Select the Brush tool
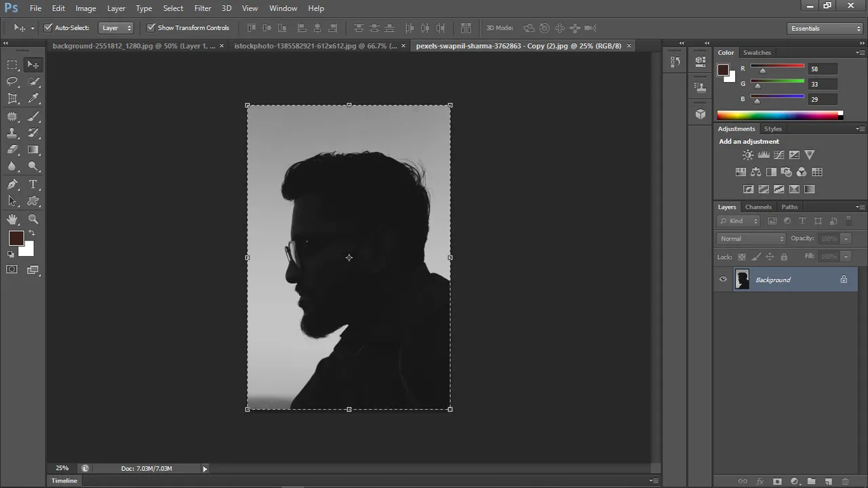Viewport: 868px width, 488px height. 33,116
